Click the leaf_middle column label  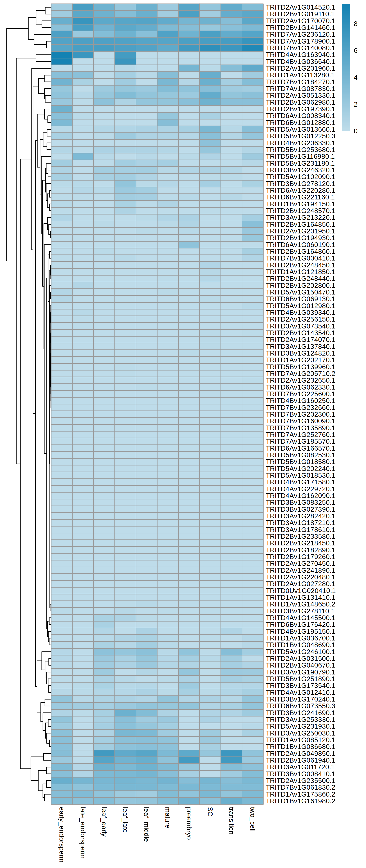(x=146, y=824)
